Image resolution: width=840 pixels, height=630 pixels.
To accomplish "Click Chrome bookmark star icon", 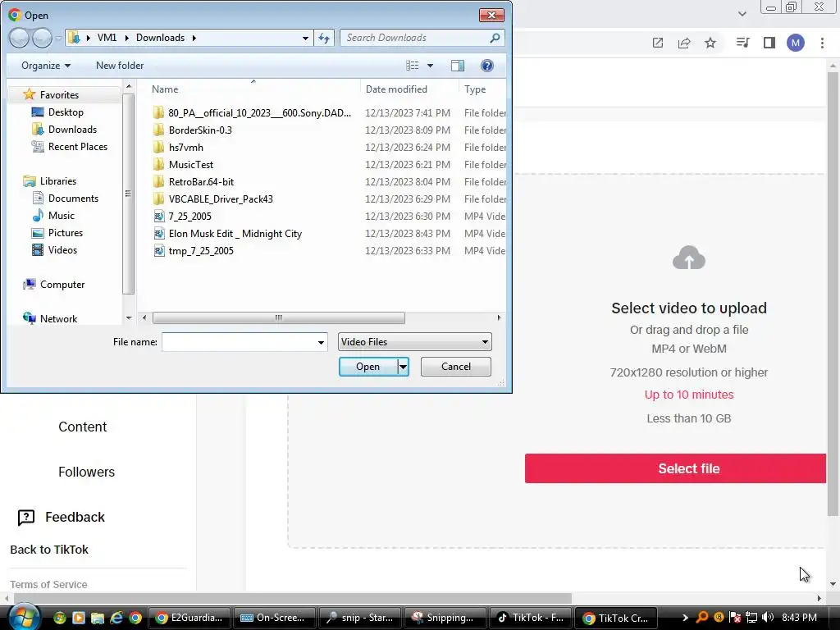I will (x=710, y=43).
